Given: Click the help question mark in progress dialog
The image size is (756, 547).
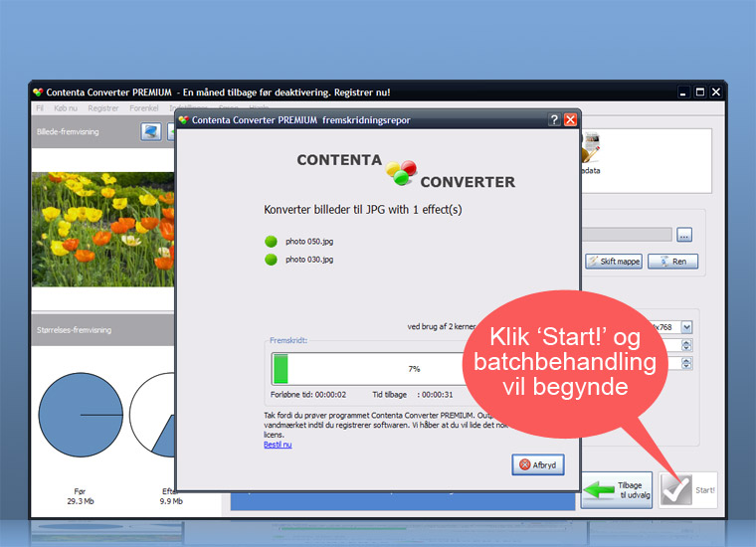Looking at the screenshot, I should coord(554,120).
